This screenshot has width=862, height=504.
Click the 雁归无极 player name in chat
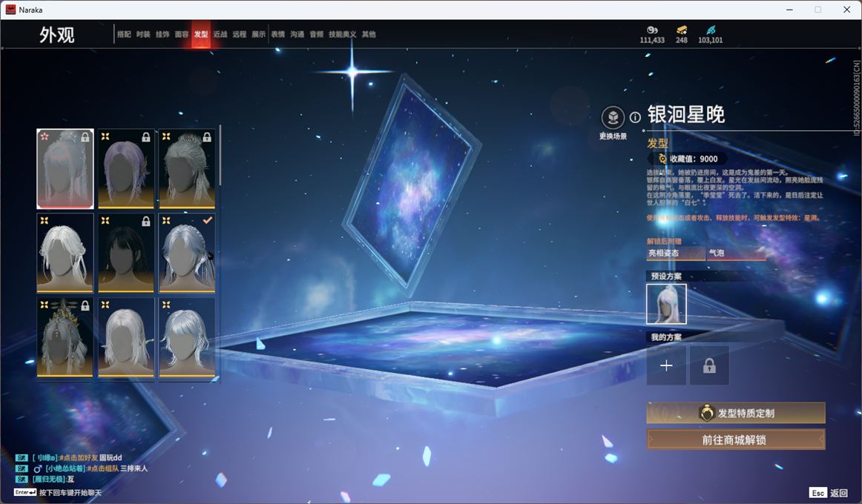[x=50, y=480]
